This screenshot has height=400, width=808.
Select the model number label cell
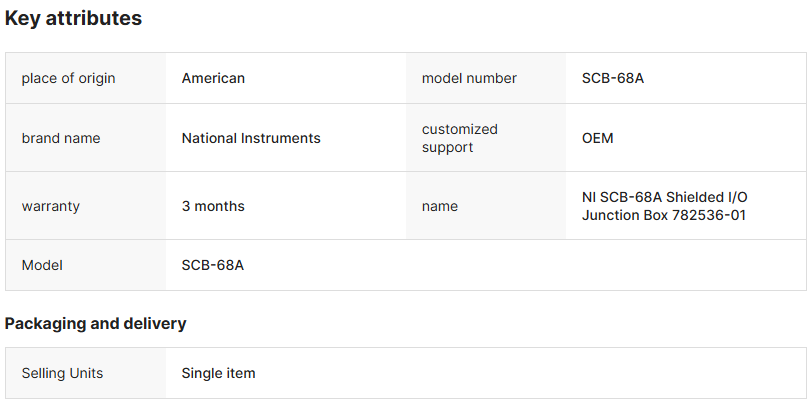point(469,78)
